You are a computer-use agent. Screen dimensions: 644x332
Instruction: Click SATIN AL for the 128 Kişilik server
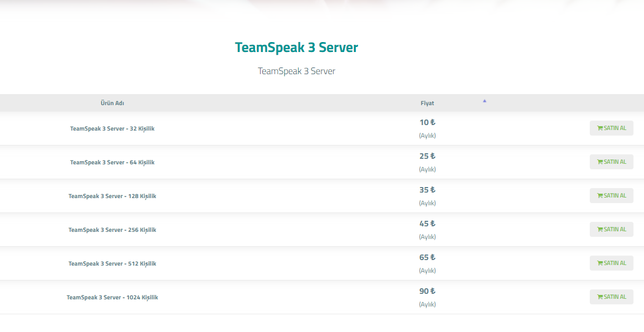click(611, 195)
